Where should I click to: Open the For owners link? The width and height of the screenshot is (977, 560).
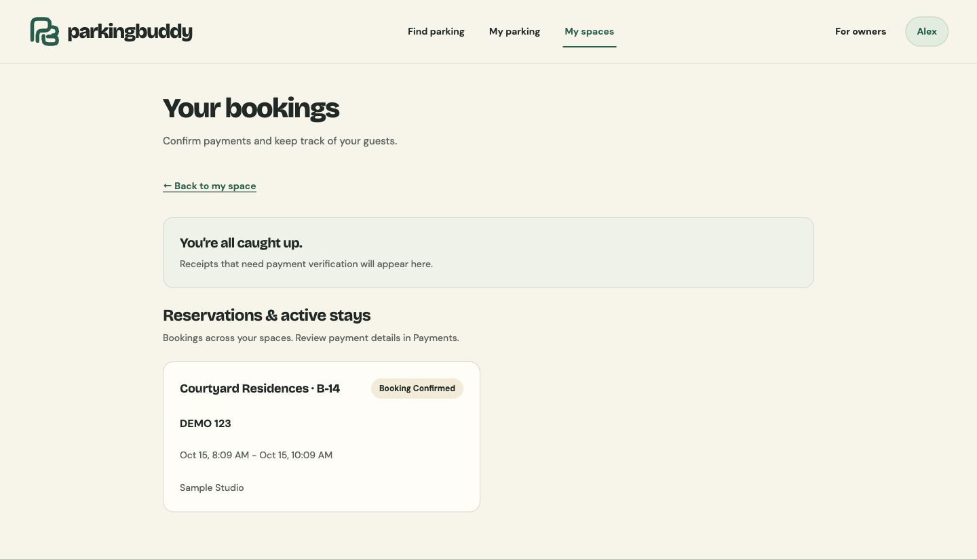click(860, 31)
